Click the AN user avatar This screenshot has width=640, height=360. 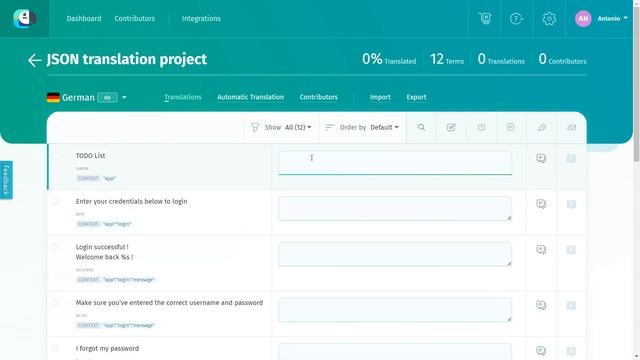point(583,18)
